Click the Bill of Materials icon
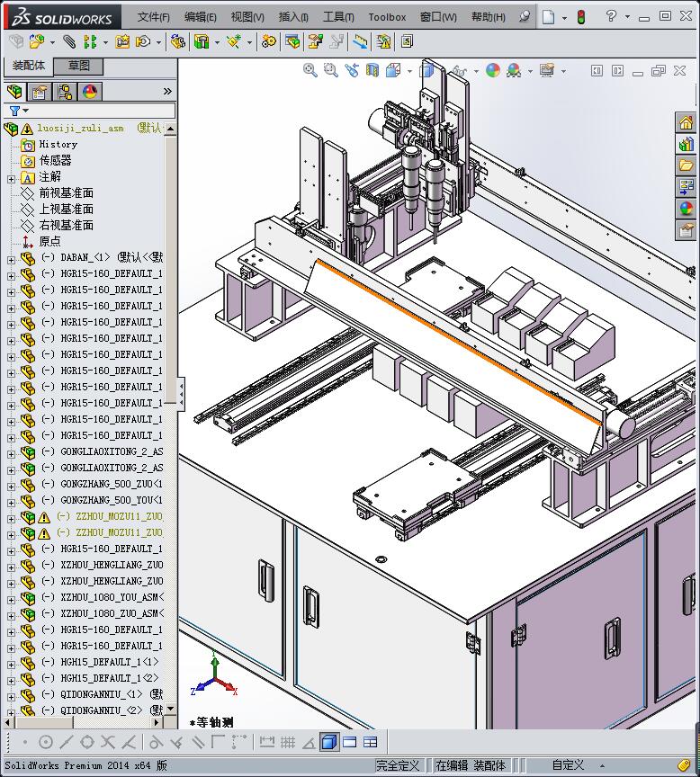 tap(292, 41)
